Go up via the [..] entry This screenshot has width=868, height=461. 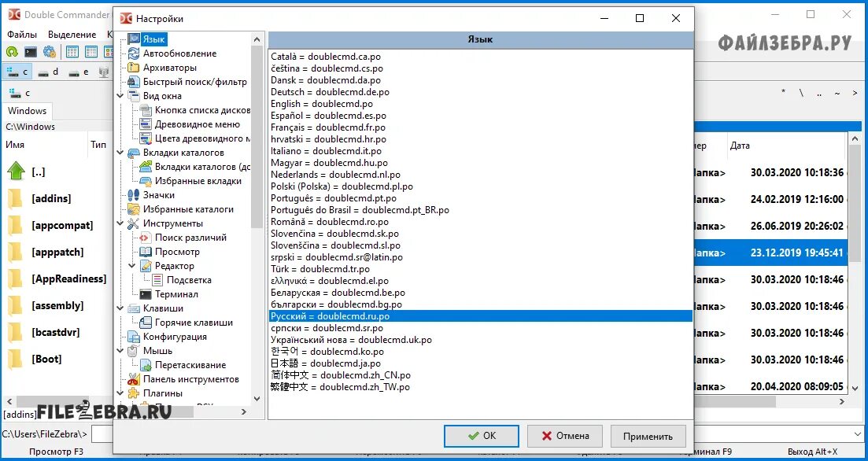pyautogui.click(x=58, y=172)
